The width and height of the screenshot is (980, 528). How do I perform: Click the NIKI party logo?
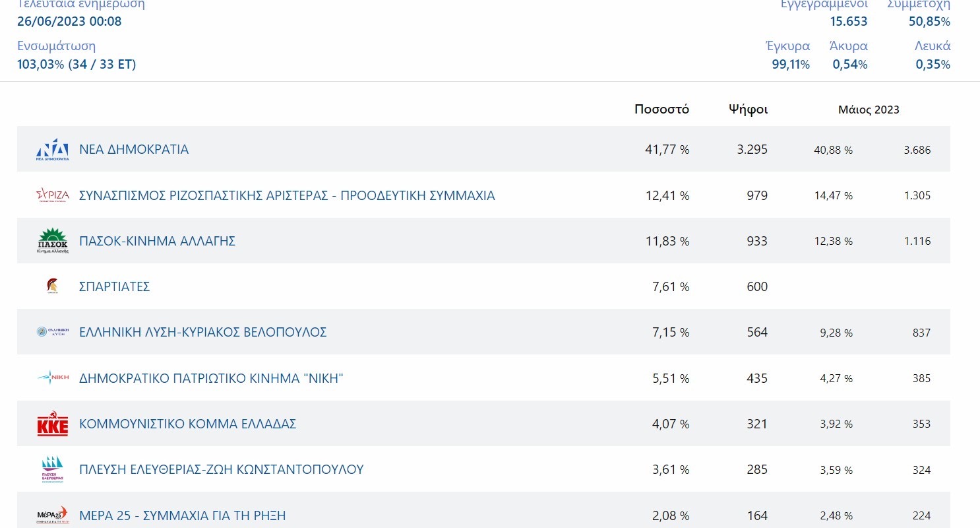[x=53, y=378]
